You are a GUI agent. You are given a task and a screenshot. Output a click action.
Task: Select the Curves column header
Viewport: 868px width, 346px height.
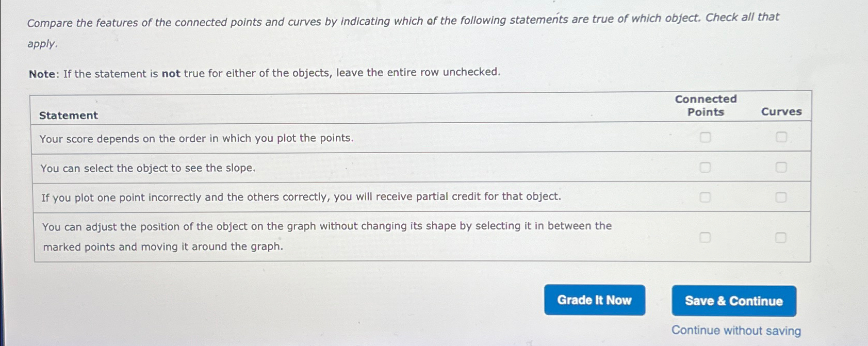coord(782,111)
